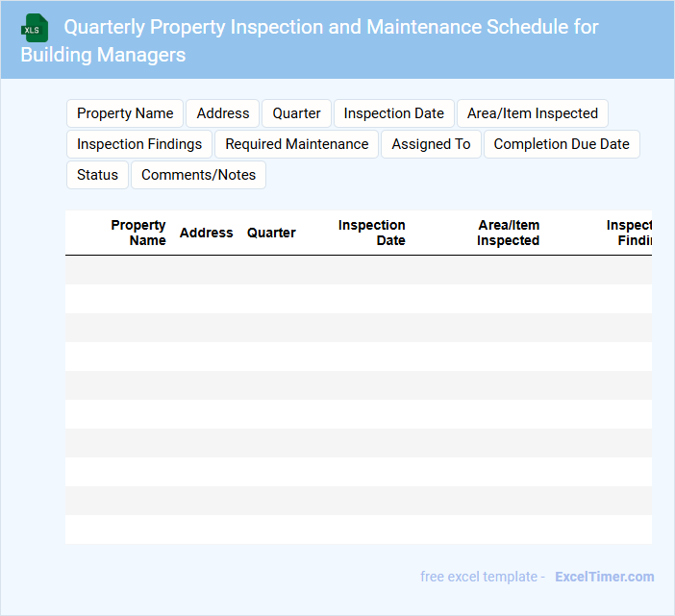Select the Assigned To tag

pos(431,144)
